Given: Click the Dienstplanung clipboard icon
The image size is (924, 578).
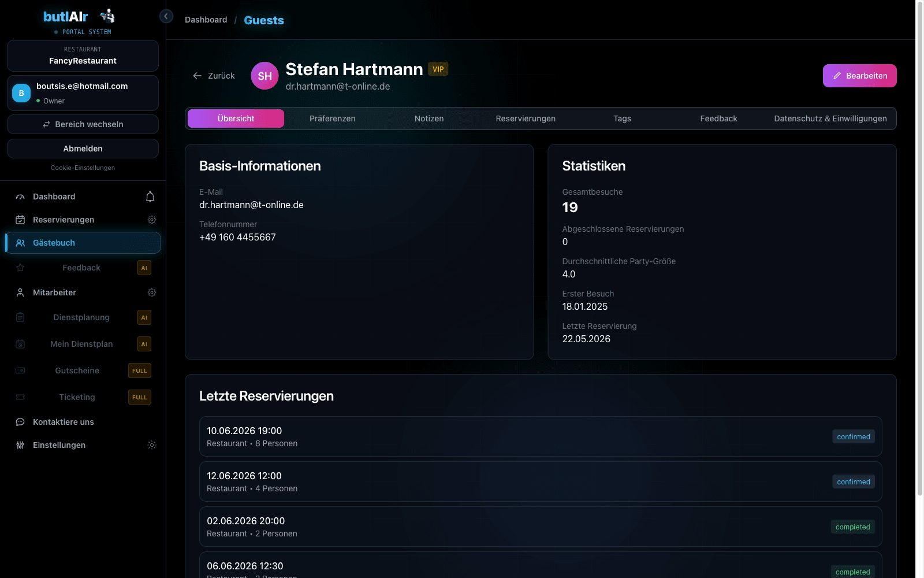Looking at the screenshot, I should [x=20, y=317].
